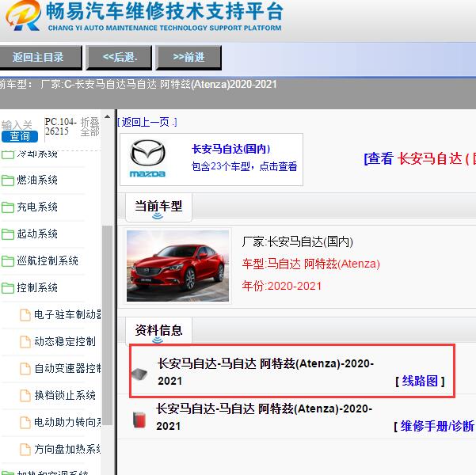The image size is (476, 475).
Task: Open the 巡航控制系统 folder icon
Action: click(8, 261)
